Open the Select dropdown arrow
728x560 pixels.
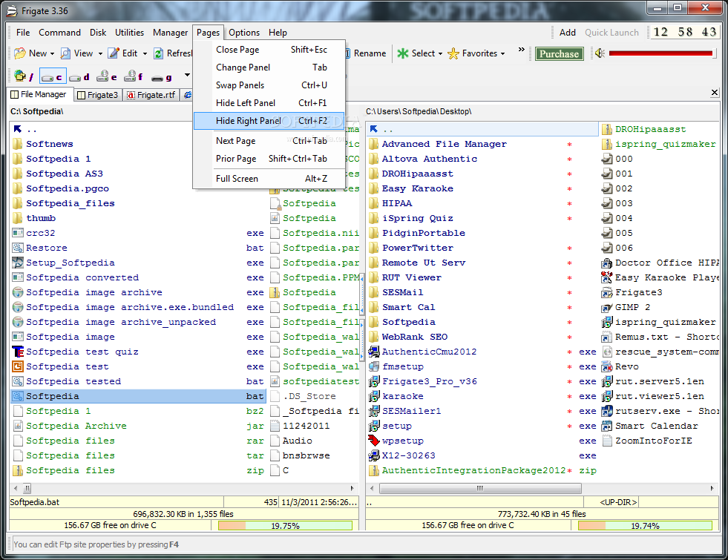[x=440, y=54]
